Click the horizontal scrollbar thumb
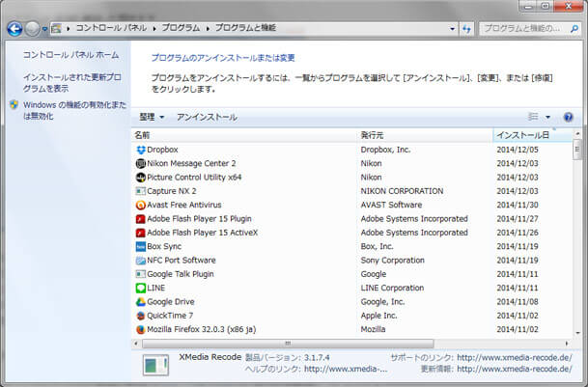The height and width of the screenshot is (387, 588). [x=288, y=344]
